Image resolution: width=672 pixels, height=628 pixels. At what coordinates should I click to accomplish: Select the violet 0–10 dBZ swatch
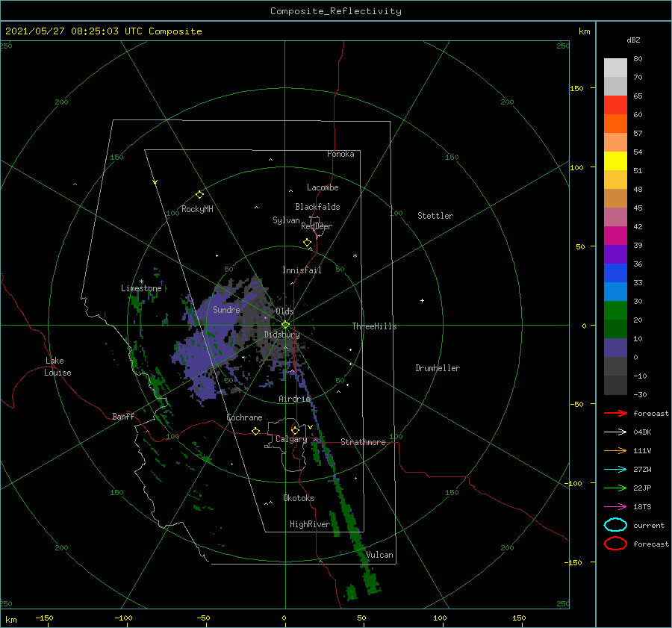pyautogui.click(x=615, y=348)
